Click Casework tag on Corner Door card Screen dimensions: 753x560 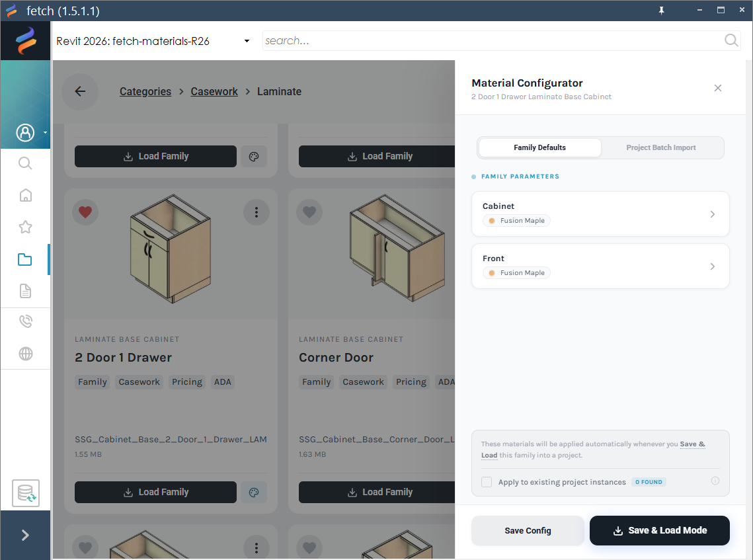pos(363,382)
